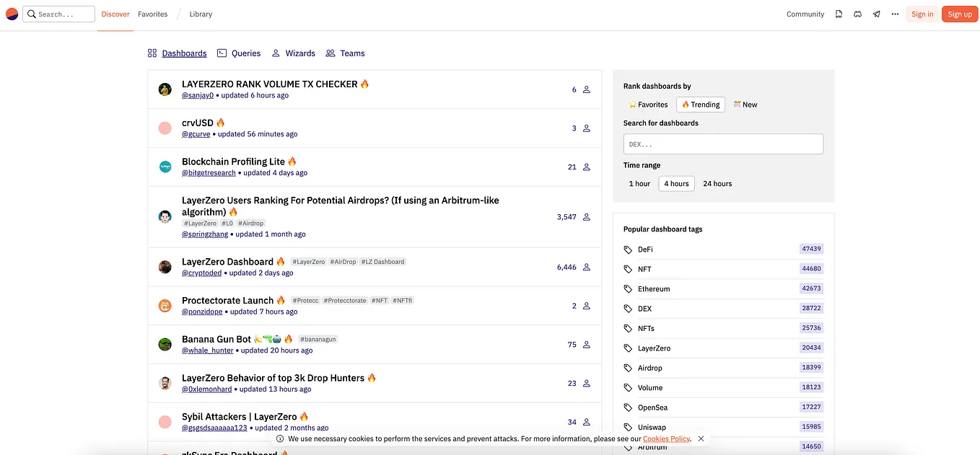The height and width of the screenshot is (455, 980).
Task: Open Sybil Attackers | LayerZero dashboard
Action: (x=240, y=417)
